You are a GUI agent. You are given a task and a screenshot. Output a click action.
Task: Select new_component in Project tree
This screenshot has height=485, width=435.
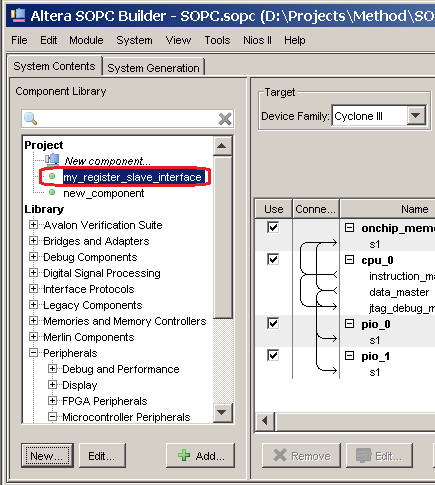pyautogui.click(x=104, y=193)
